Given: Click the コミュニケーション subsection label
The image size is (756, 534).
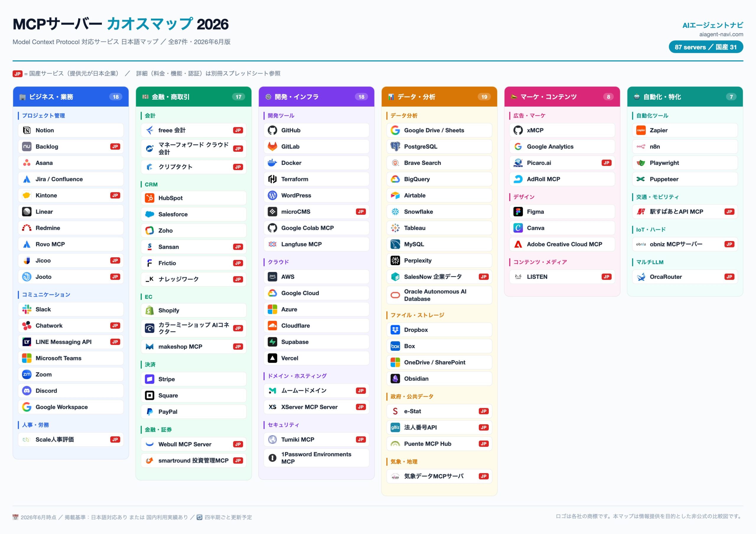Looking at the screenshot, I should click(x=46, y=295).
